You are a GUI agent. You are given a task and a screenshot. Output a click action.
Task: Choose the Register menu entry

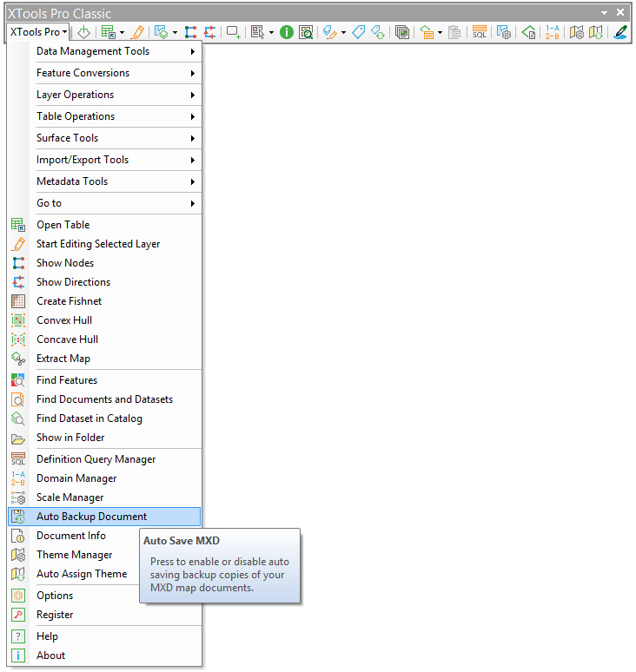[x=104, y=615]
